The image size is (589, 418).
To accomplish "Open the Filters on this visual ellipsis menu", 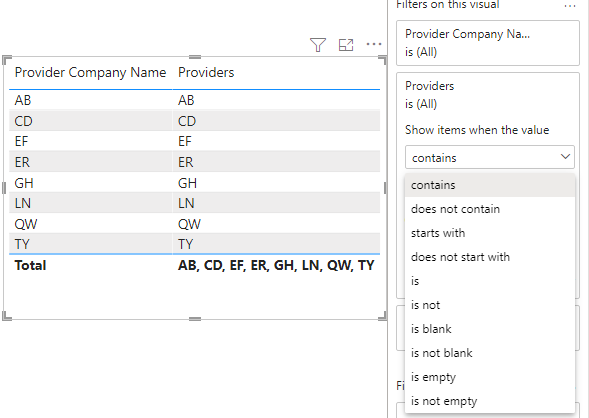I will [x=570, y=6].
